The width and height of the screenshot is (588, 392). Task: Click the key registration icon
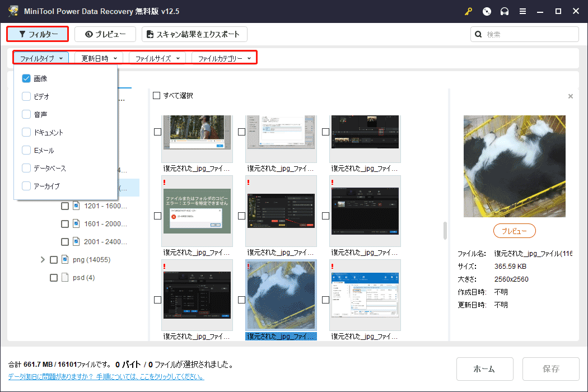click(468, 11)
